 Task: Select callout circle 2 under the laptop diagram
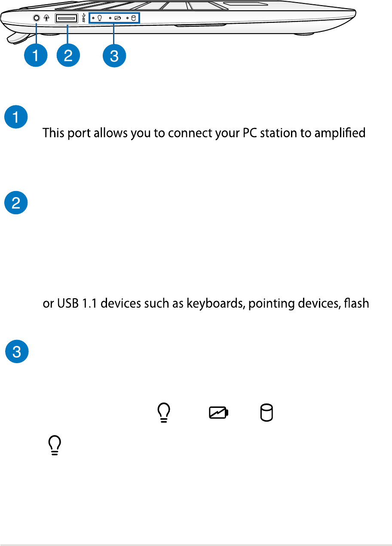[x=68, y=56]
